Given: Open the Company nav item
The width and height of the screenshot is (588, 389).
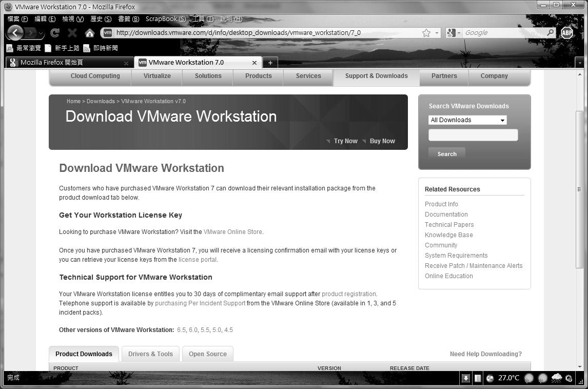Looking at the screenshot, I should click(494, 76).
